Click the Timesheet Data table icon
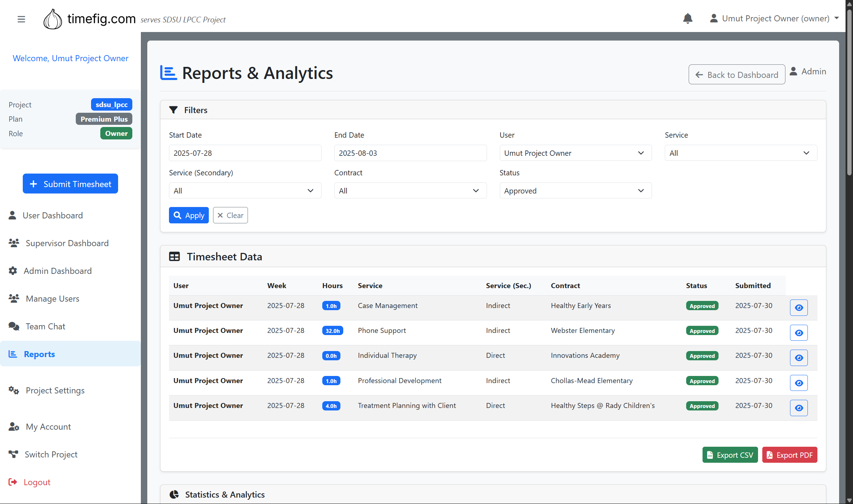853x504 pixels. (x=175, y=256)
